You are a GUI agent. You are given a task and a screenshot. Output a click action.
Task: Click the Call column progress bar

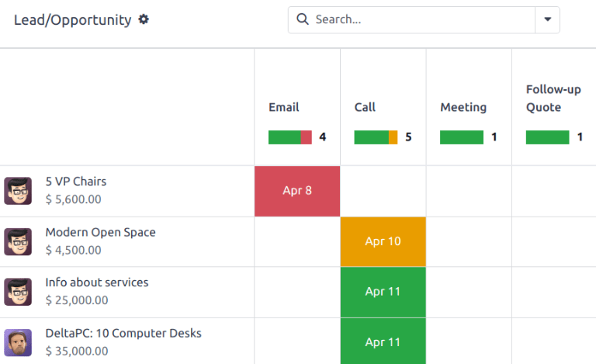pyautogui.click(x=376, y=137)
